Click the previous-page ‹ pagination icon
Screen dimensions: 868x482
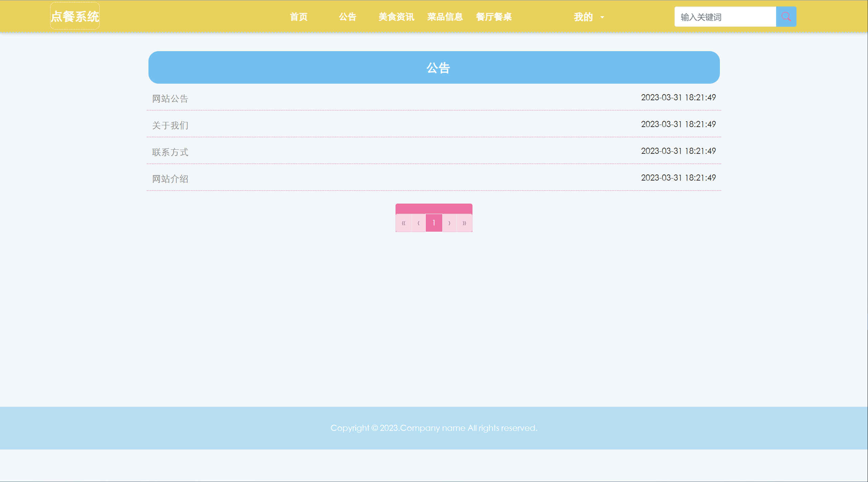point(419,223)
